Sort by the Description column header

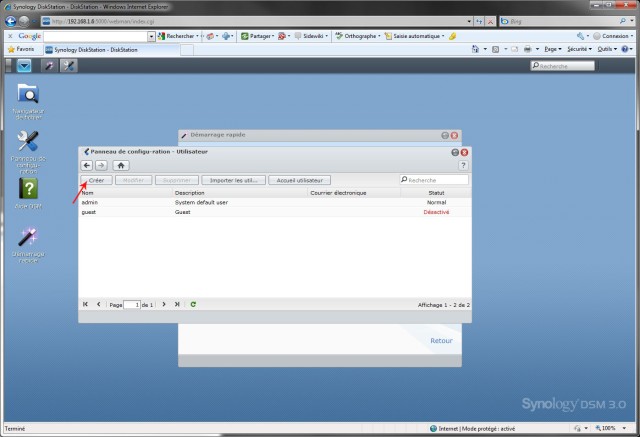(x=240, y=193)
